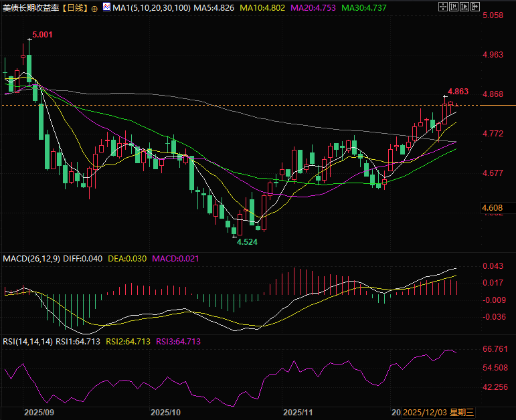Click the exit-arrow icon in top-right toolbar
The width and height of the screenshot is (516, 420).
(x=475, y=7)
